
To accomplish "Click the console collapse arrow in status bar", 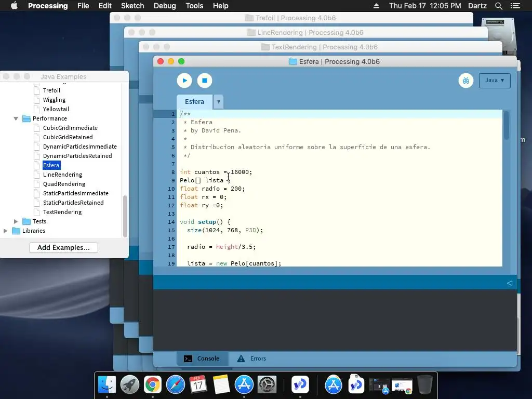I will click(509, 283).
